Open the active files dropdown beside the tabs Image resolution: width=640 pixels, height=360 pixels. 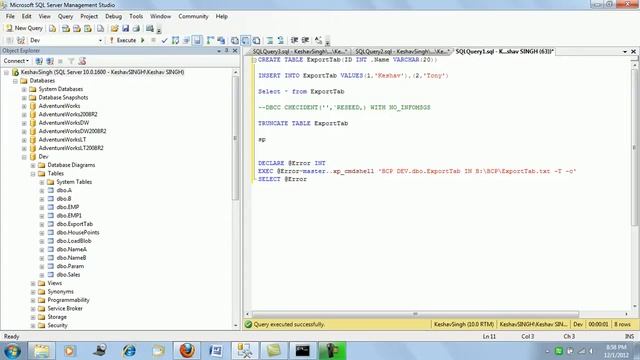(625, 52)
